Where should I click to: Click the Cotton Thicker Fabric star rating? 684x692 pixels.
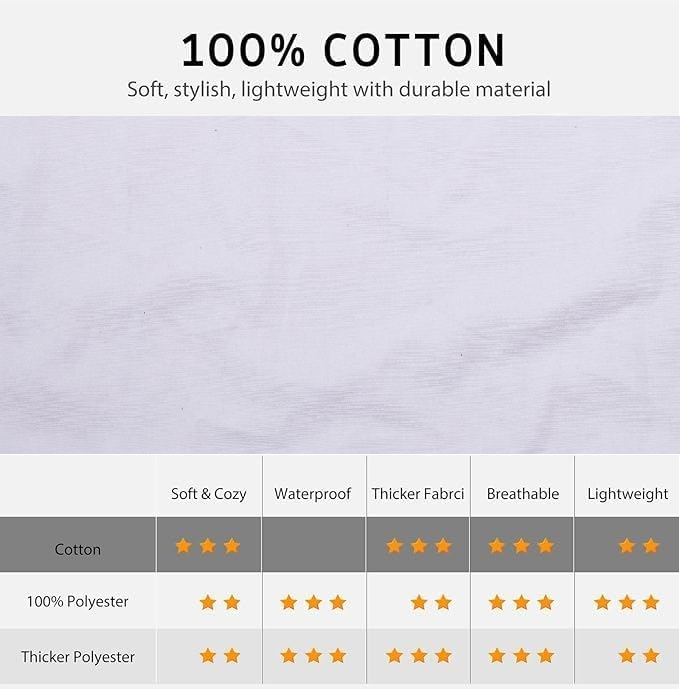418,546
